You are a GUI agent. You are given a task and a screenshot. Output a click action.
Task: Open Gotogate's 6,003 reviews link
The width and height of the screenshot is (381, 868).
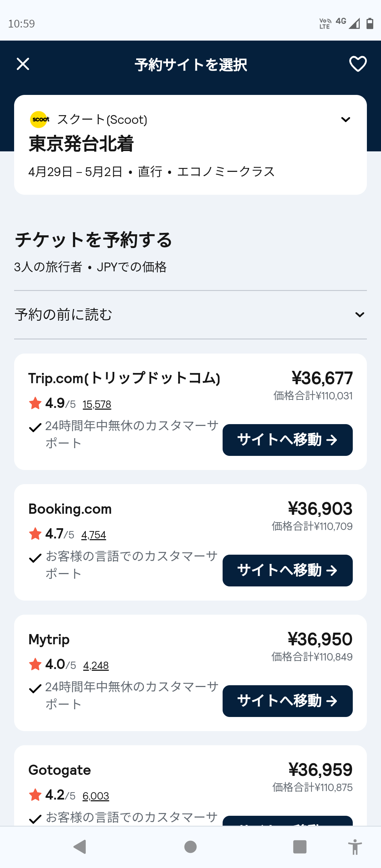tap(96, 796)
